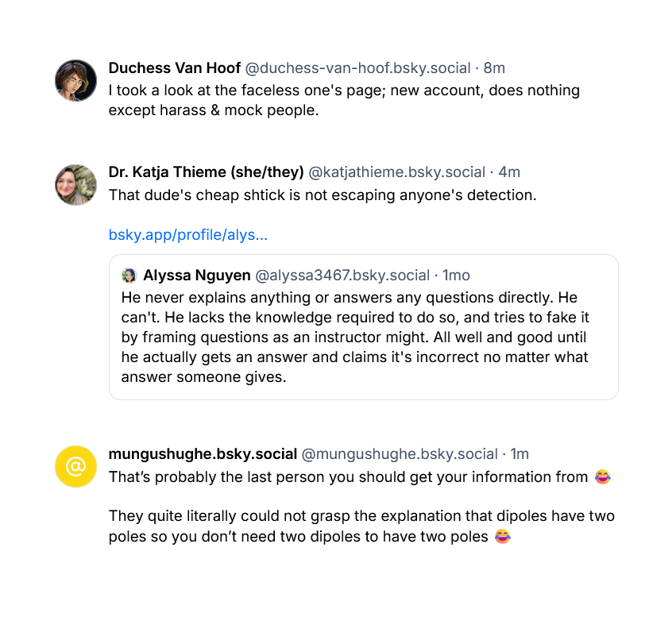The width and height of the screenshot is (672, 617).
Task: Follow the bsky.app/profile/alys... link
Action: coord(187,235)
